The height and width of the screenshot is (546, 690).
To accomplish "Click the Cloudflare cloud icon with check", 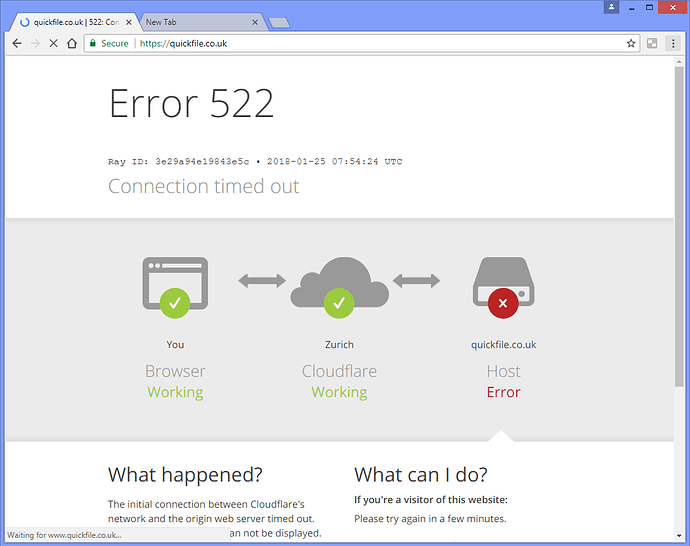I will [x=339, y=286].
